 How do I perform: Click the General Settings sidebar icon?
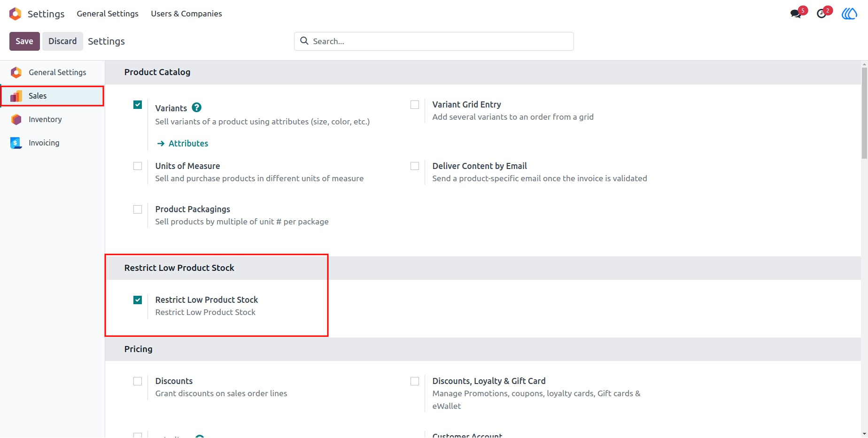[x=16, y=72]
